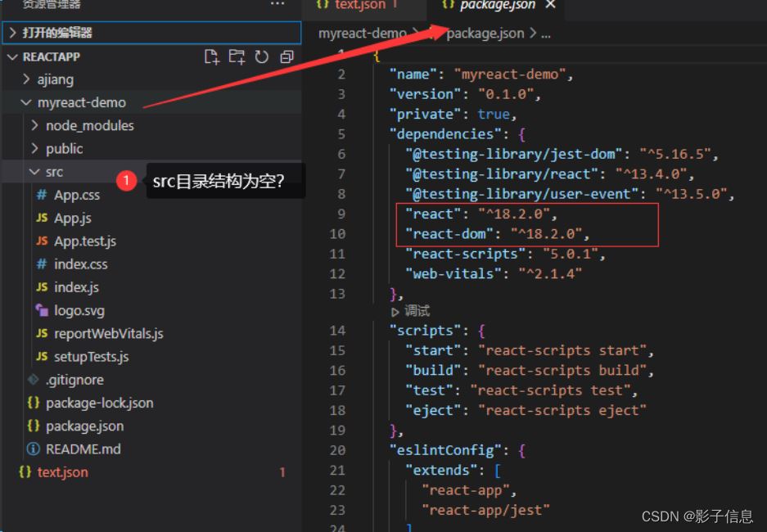The width and height of the screenshot is (767, 532).
Task: Open text.json at the root of explorer
Action: point(62,472)
